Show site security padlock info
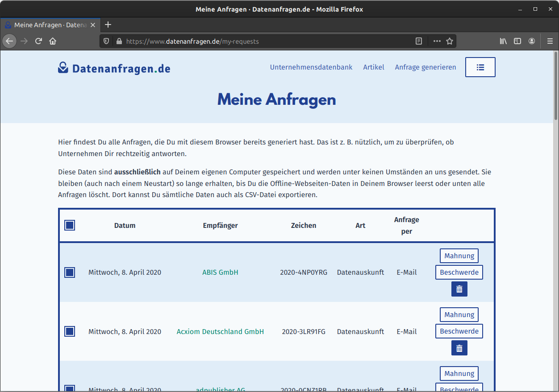559x392 pixels. pyautogui.click(x=119, y=41)
